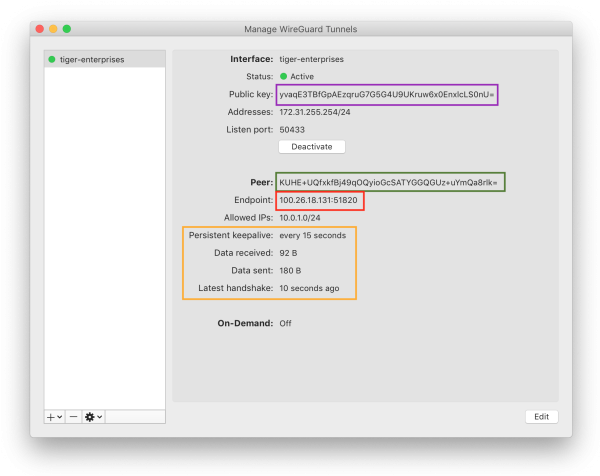Click the Manage WireGuard Tunnels title
Image resolution: width=600 pixels, height=476 pixels.
tap(301, 29)
